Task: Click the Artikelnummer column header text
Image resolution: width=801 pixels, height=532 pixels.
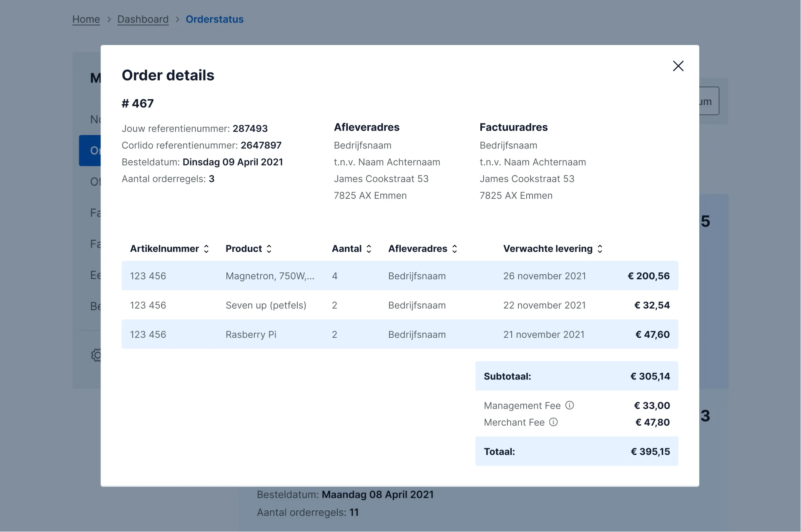Action: tap(164, 249)
